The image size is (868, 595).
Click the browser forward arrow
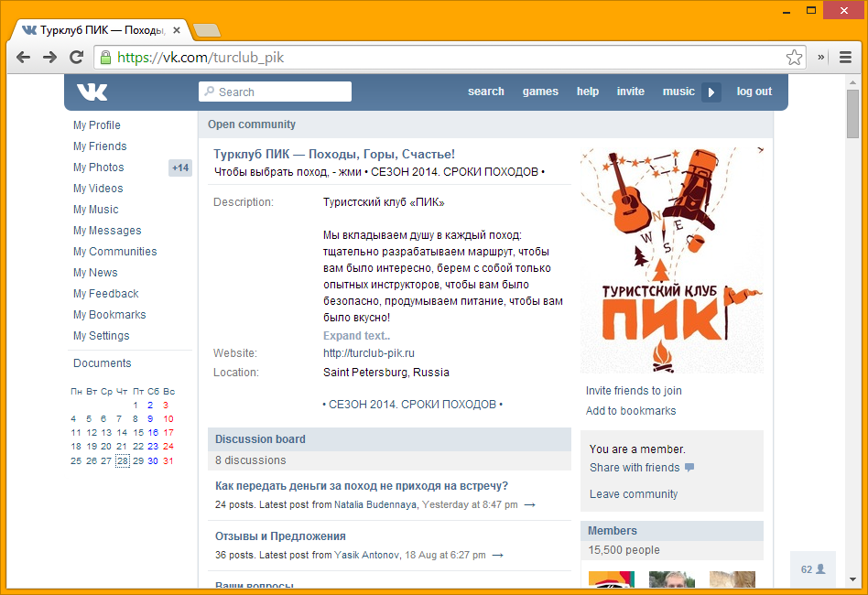click(x=49, y=57)
